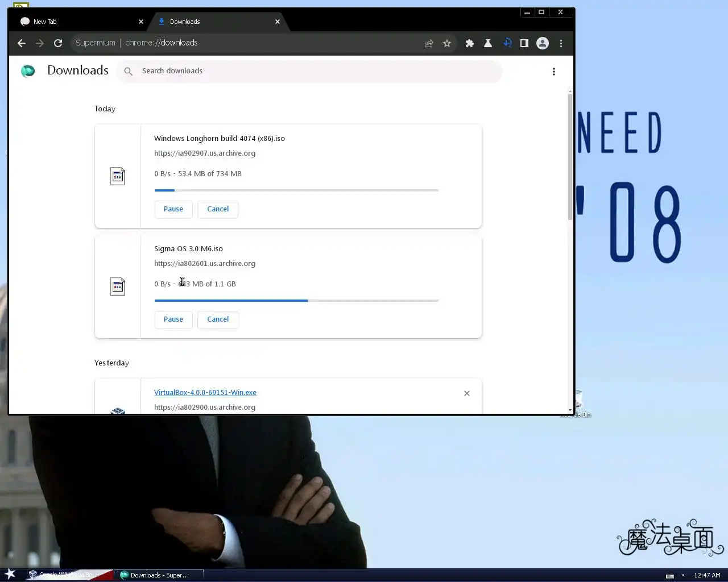Click the 53.4 MB of 734 MB status text
This screenshot has width=728, height=582.
pos(210,174)
